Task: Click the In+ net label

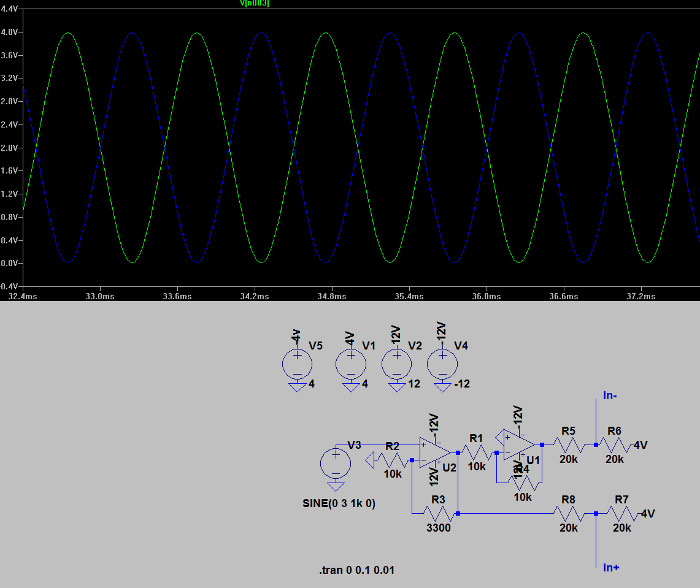Action: (x=610, y=568)
